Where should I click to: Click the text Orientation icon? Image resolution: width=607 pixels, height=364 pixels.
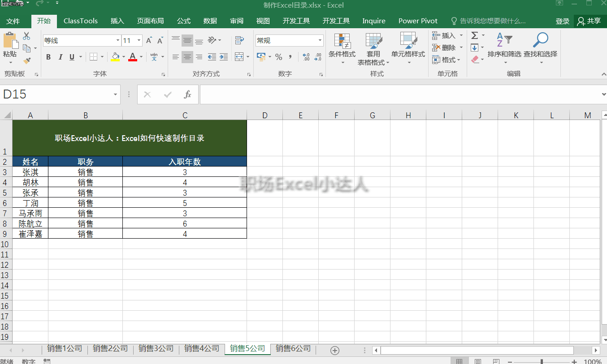click(212, 40)
